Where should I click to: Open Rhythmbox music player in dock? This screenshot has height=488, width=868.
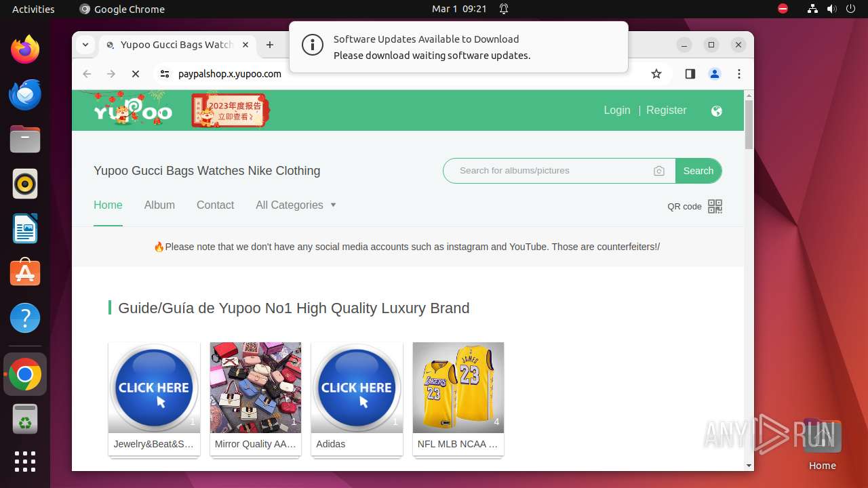click(x=25, y=184)
